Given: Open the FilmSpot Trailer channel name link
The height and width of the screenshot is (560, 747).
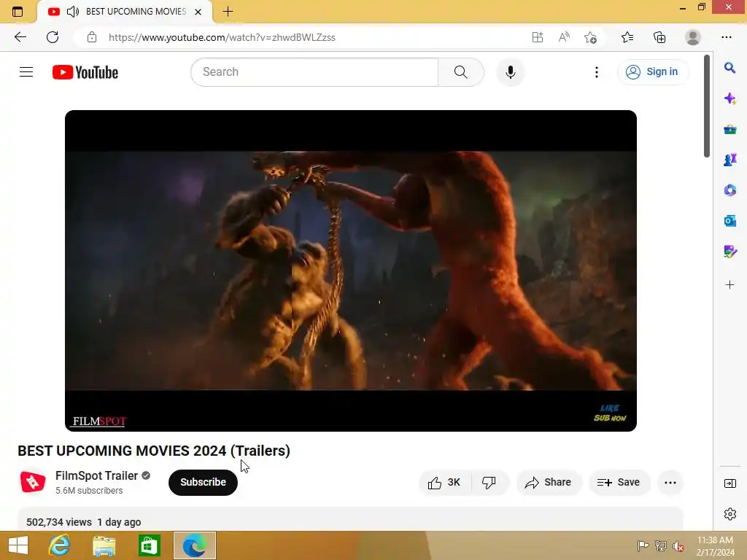Looking at the screenshot, I should (96, 475).
